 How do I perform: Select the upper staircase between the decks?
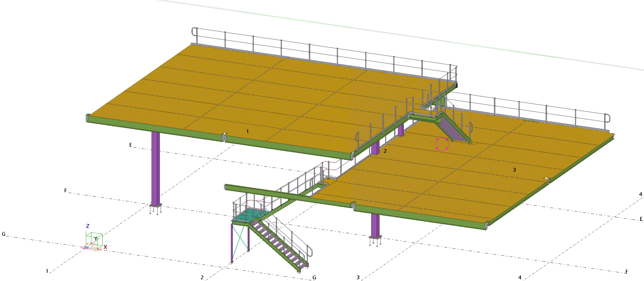(453, 129)
